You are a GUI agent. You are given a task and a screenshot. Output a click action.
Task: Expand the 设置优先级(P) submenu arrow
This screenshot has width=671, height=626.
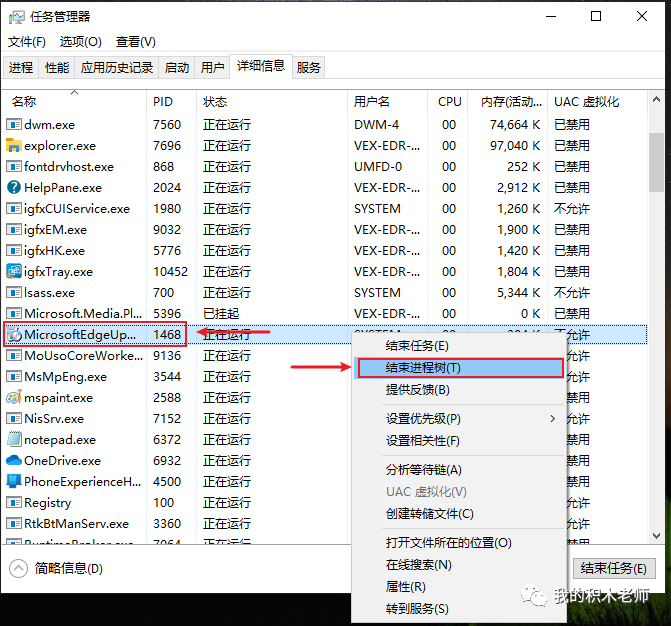(552, 418)
